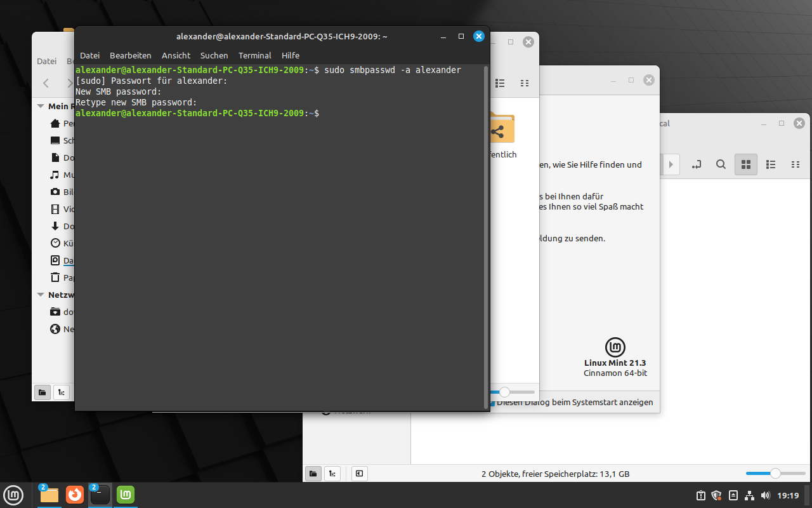Launch Firefox from the taskbar
Screen dimensions: 812x508
[75, 495]
